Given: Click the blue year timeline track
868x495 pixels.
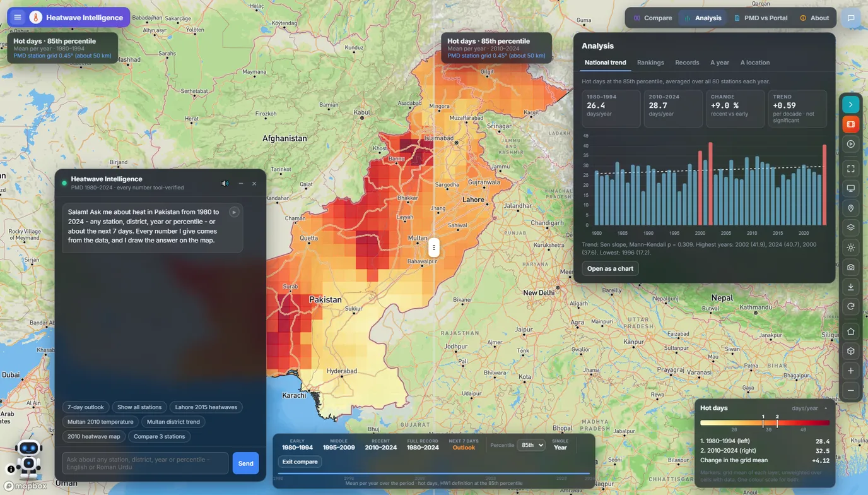Looking at the screenshot, I should point(434,474).
